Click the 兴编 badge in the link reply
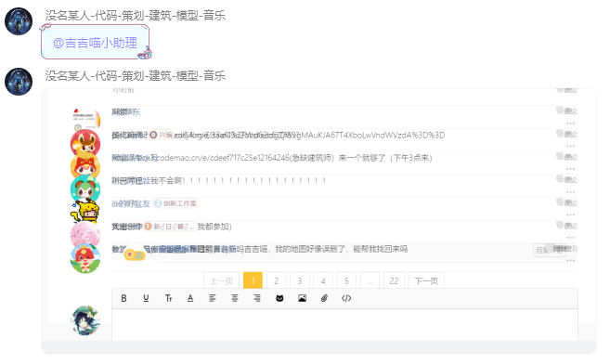 click(x=161, y=135)
